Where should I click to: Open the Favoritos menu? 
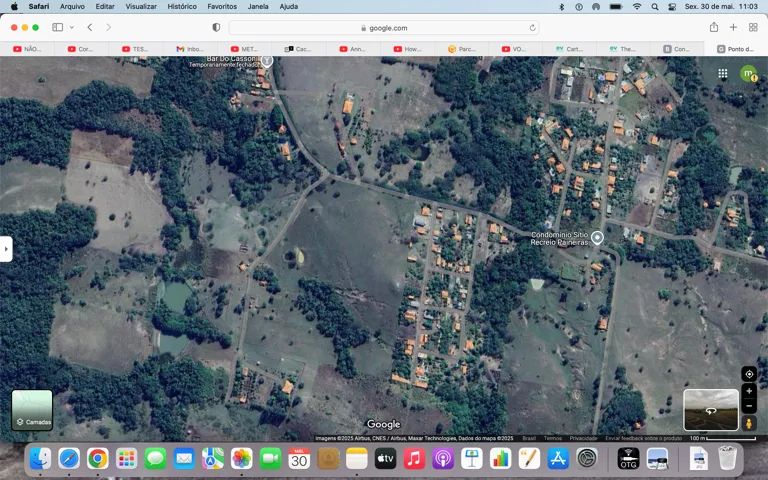tap(222, 6)
